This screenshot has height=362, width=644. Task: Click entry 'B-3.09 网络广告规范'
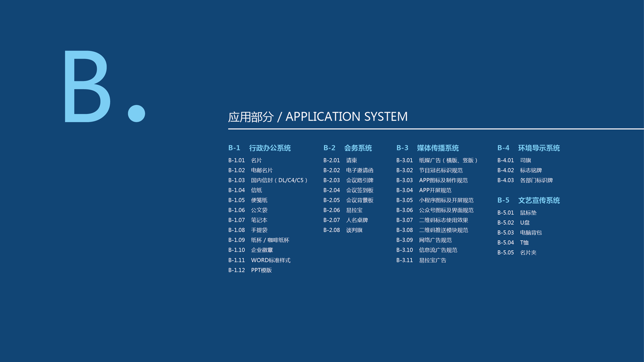tap(424, 240)
